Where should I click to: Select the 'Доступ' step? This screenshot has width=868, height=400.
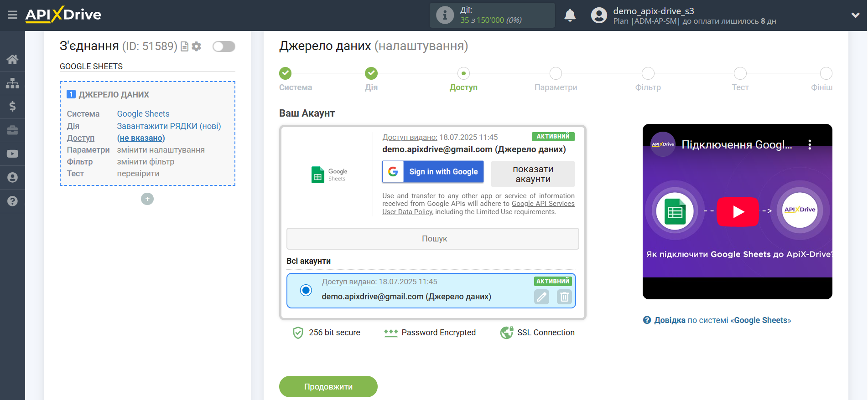pos(463,73)
